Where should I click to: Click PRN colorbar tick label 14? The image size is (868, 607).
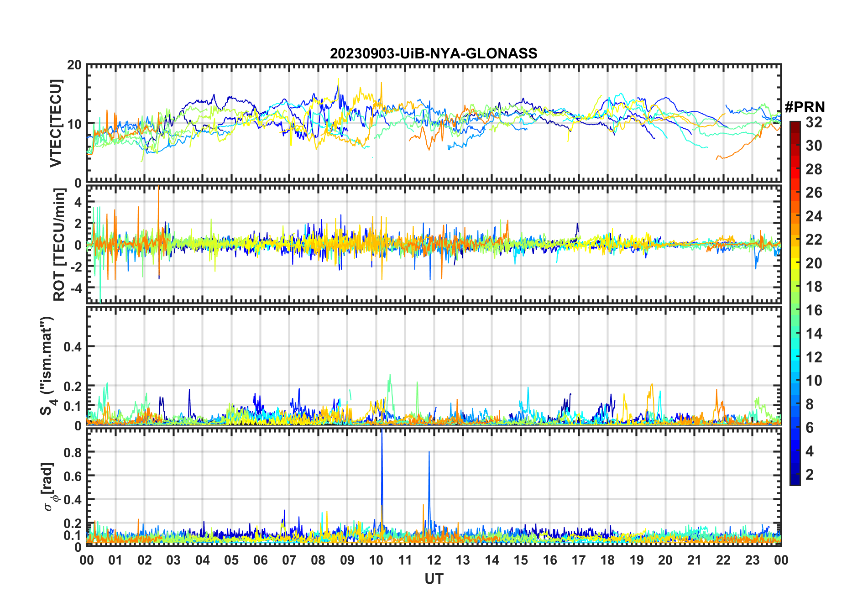coord(814,334)
